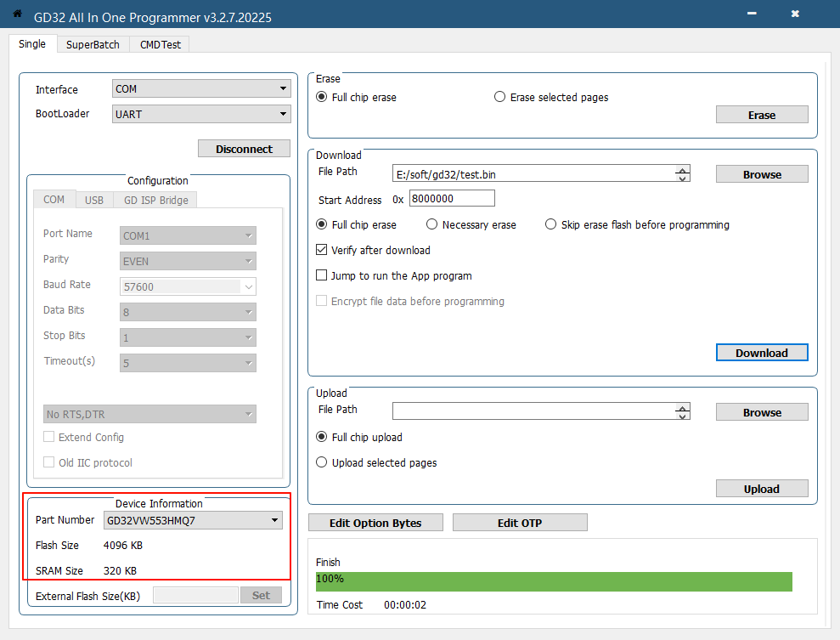Click the green 100% progress bar

pos(553,581)
